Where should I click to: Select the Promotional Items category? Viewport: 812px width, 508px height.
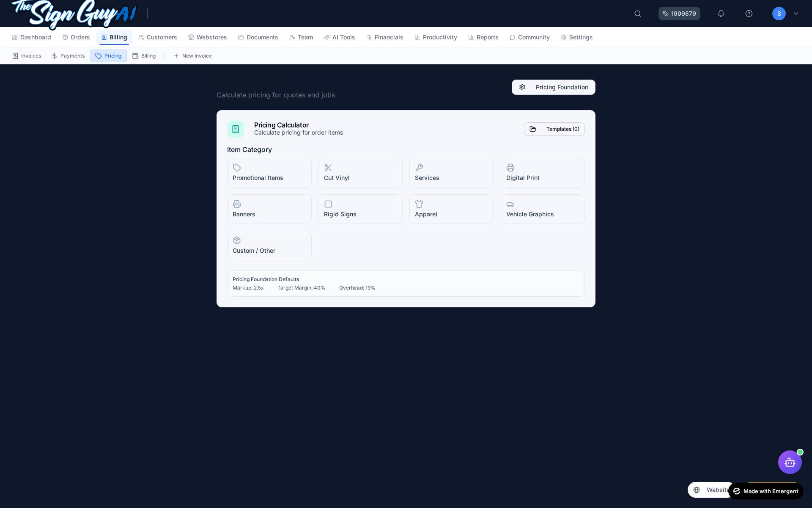(x=269, y=173)
